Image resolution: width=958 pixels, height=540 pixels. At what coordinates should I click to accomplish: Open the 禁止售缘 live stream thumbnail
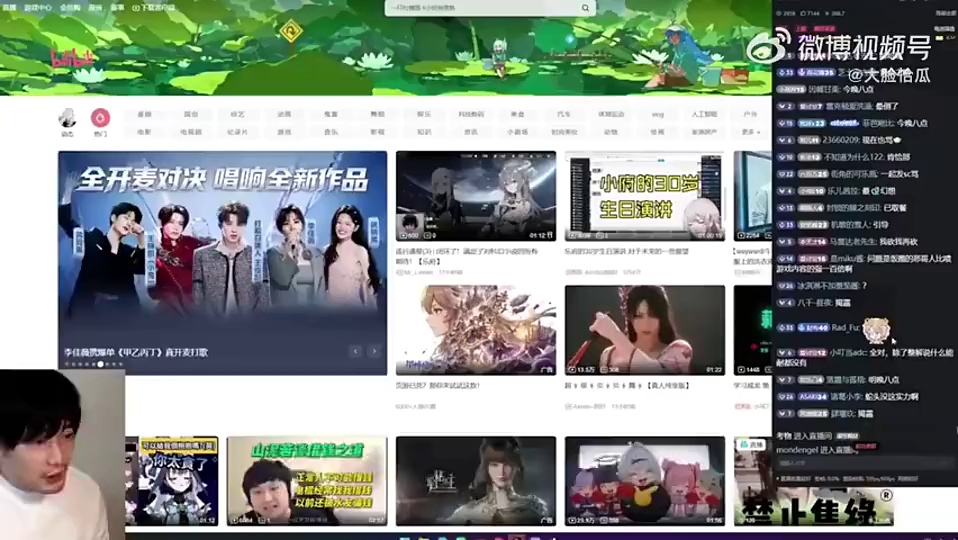tap(813, 481)
